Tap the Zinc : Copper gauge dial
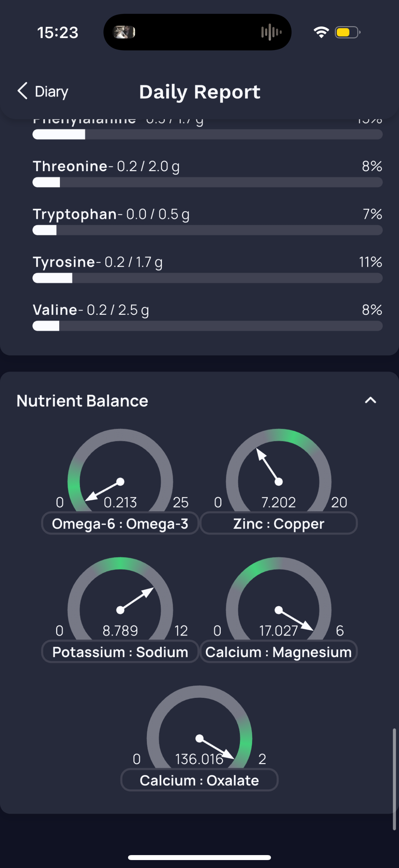 pyautogui.click(x=279, y=470)
